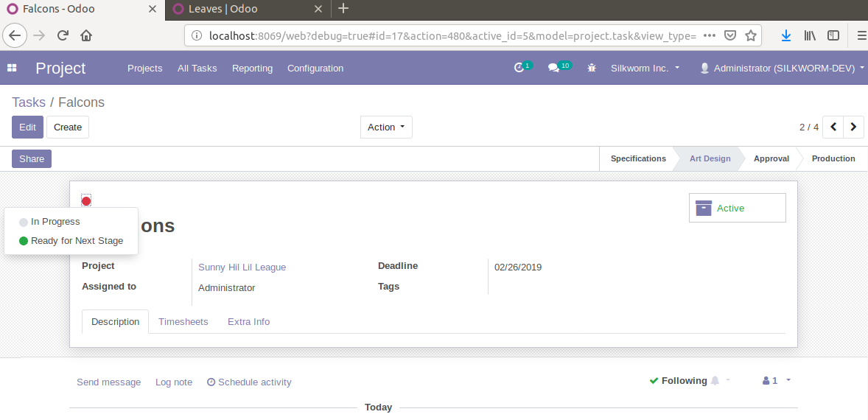This screenshot has height=420, width=868.
Task: Click the followers person icon
Action: (x=766, y=381)
